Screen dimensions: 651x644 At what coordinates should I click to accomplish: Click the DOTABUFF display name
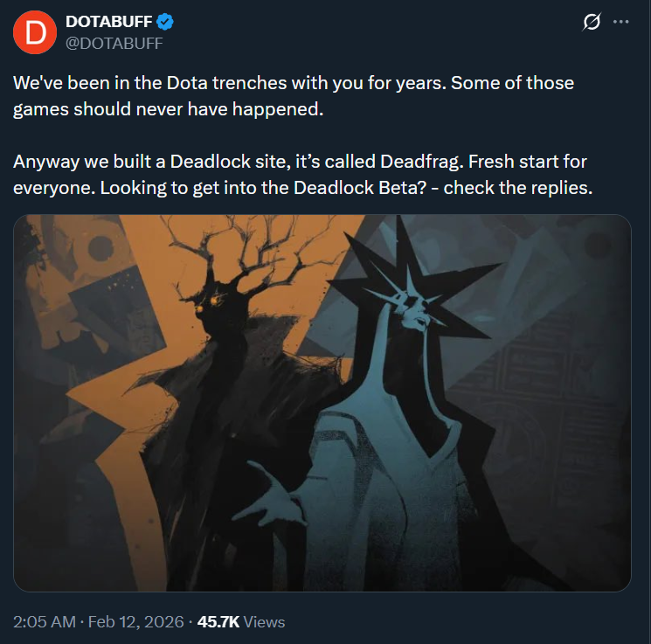click(x=108, y=22)
